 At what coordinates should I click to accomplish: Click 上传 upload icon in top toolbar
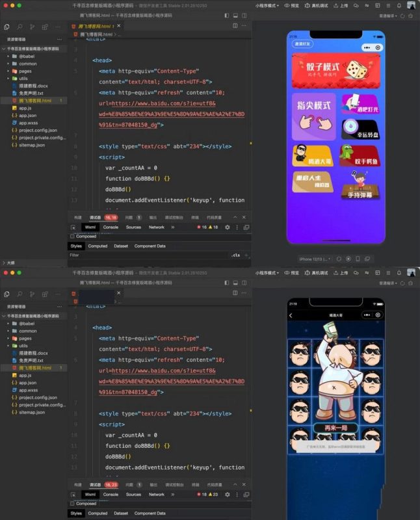[x=336, y=5]
